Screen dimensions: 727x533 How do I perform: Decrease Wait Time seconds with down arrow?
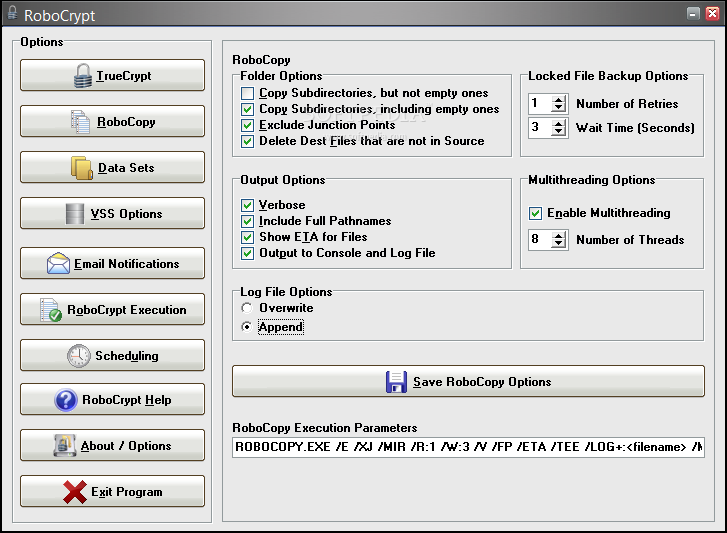559,132
